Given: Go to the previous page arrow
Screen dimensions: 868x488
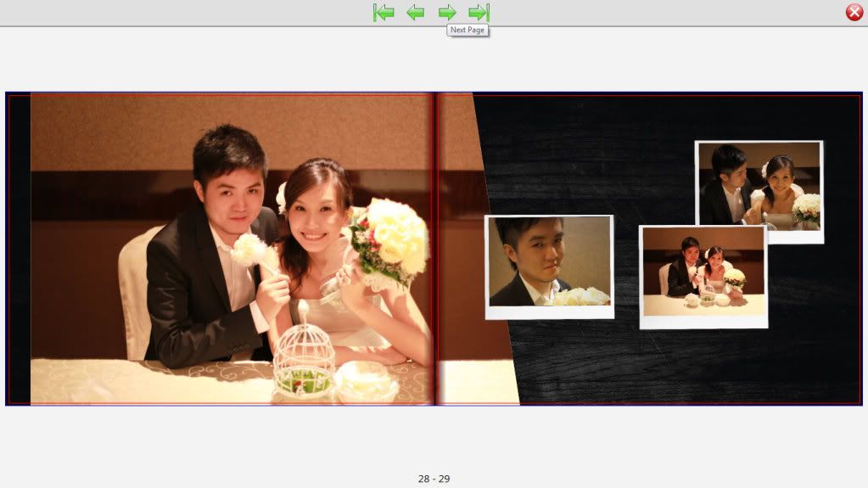Looking at the screenshot, I should (415, 12).
